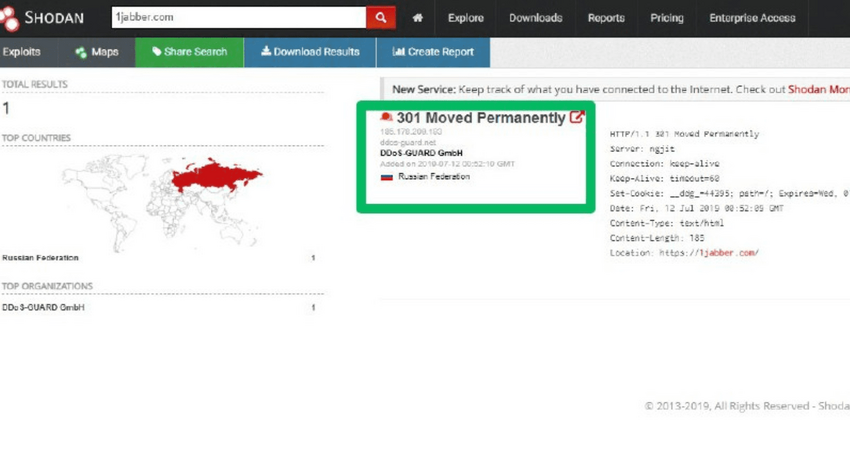Go to Reports
Image resolution: width=850 pixels, height=450 pixels.
[606, 18]
